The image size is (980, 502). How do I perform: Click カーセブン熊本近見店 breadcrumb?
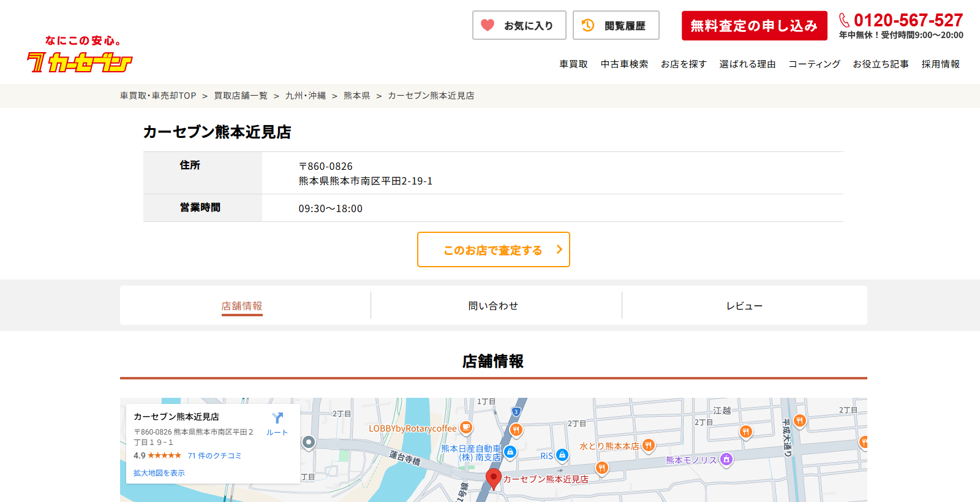pos(431,96)
